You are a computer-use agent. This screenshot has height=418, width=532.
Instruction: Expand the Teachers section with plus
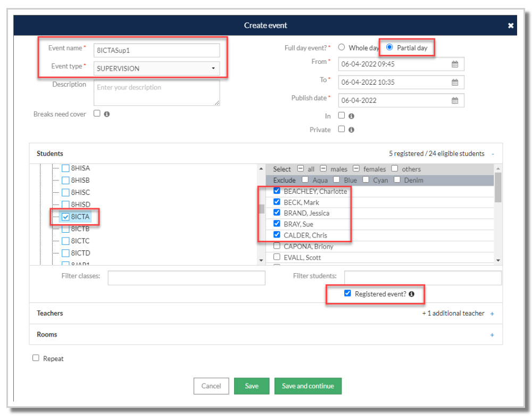[x=492, y=314]
